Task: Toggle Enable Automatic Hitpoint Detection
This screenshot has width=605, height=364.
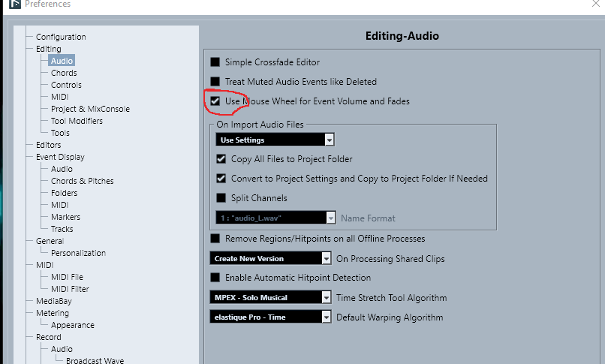Action: (215, 278)
